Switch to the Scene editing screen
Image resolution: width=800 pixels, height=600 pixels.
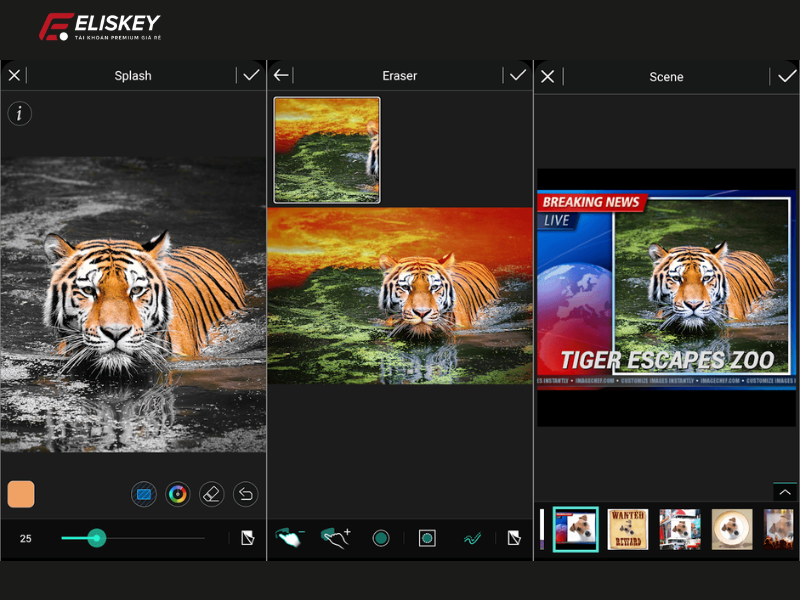pos(666,76)
